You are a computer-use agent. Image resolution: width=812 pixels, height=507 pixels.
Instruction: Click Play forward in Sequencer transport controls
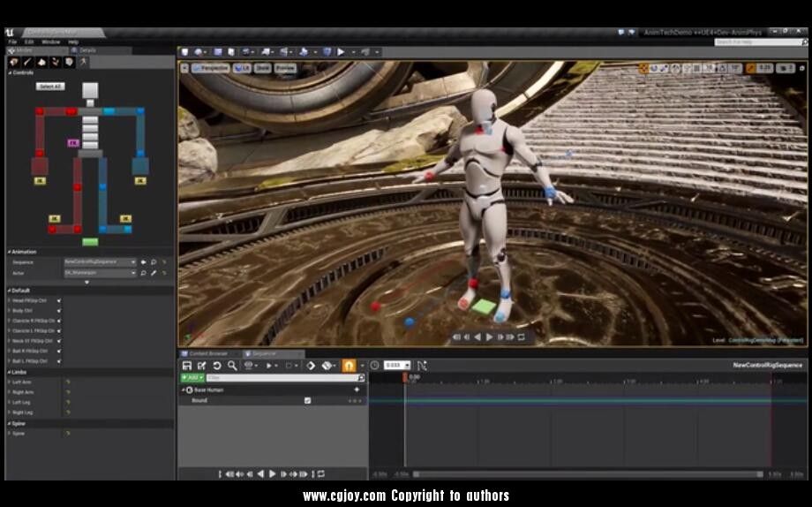273,473
